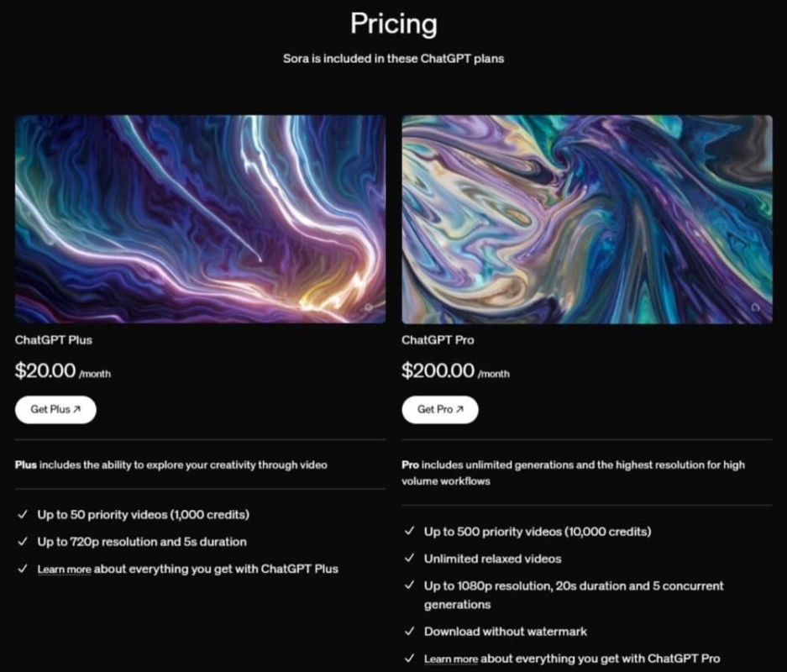Click checkmark beside 1080p resolution feature
Viewport: 787px width, 672px height.
pyautogui.click(x=409, y=585)
